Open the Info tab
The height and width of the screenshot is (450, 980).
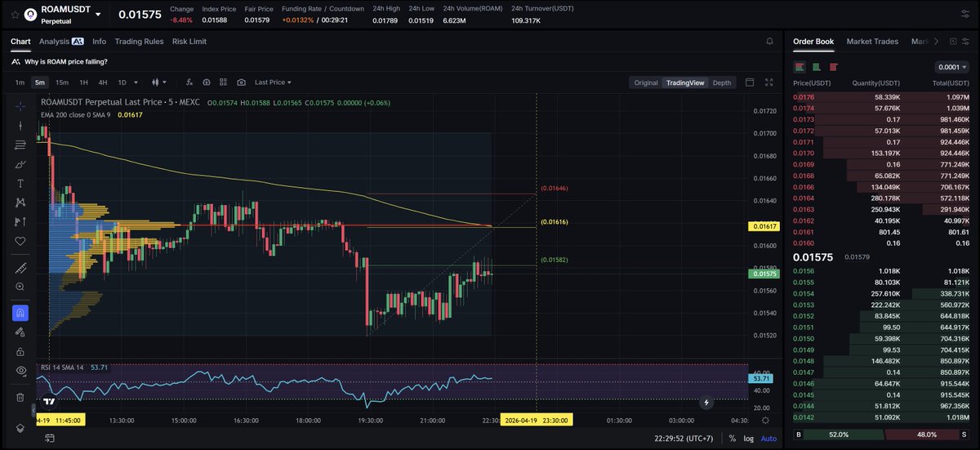click(x=100, y=41)
